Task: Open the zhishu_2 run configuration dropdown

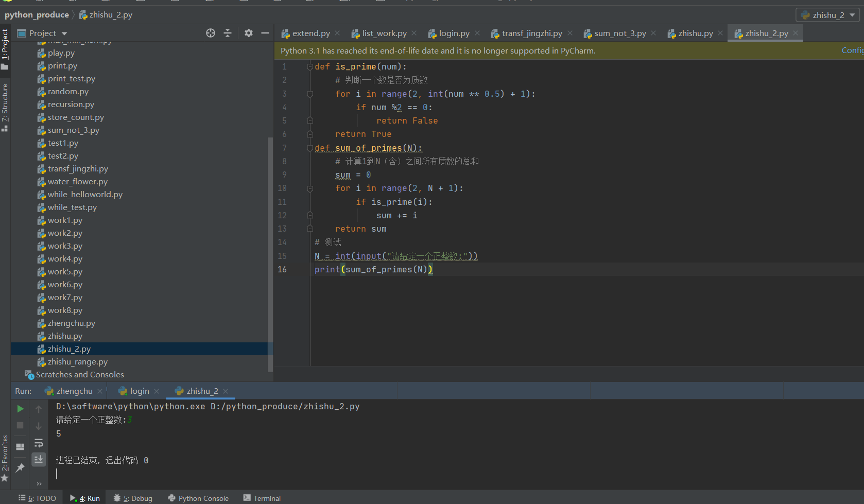Action: tap(828, 15)
